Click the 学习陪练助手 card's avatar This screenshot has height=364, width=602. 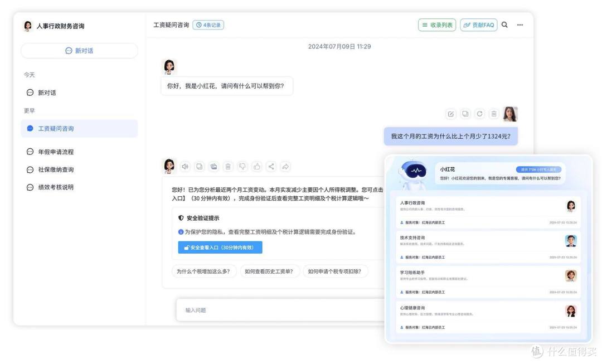pyautogui.click(x=571, y=276)
